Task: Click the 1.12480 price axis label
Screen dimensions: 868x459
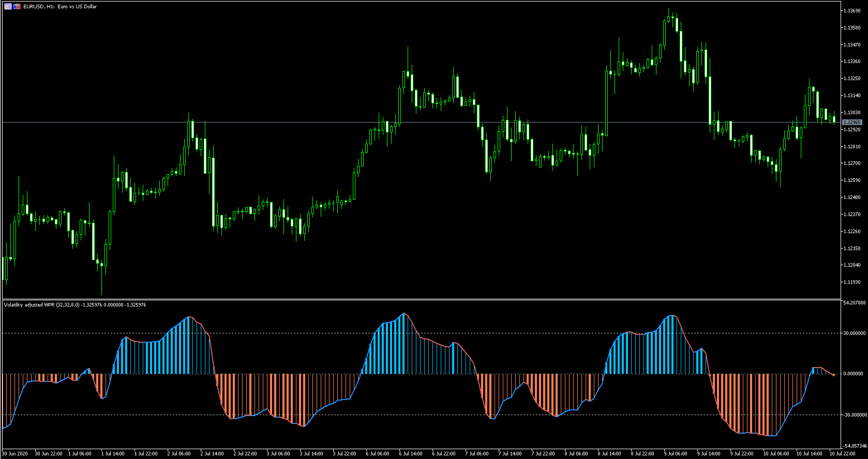Action: point(852,197)
